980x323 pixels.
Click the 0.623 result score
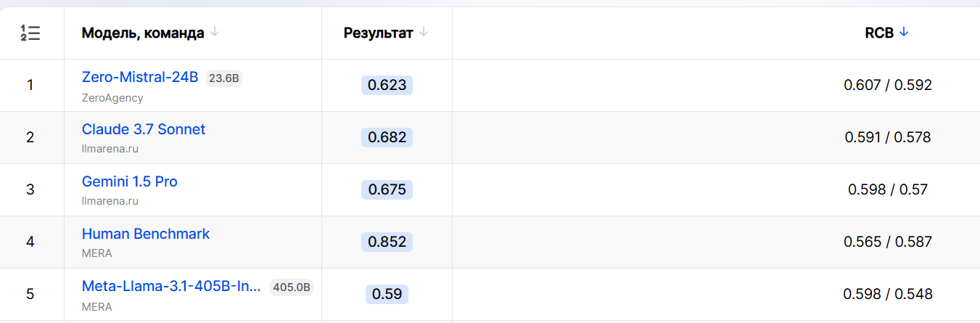387,85
